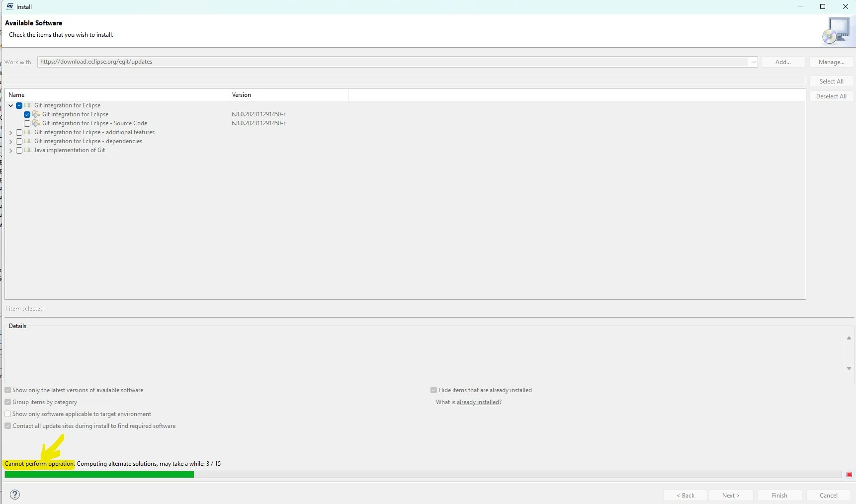Click the Back button
The width and height of the screenshot is (856, 504).
point(685,496)
